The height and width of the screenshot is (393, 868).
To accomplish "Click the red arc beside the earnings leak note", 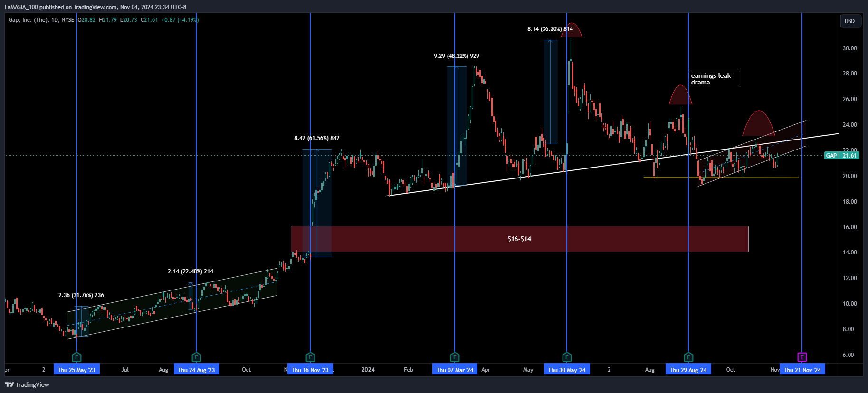I will pos(680,95).
